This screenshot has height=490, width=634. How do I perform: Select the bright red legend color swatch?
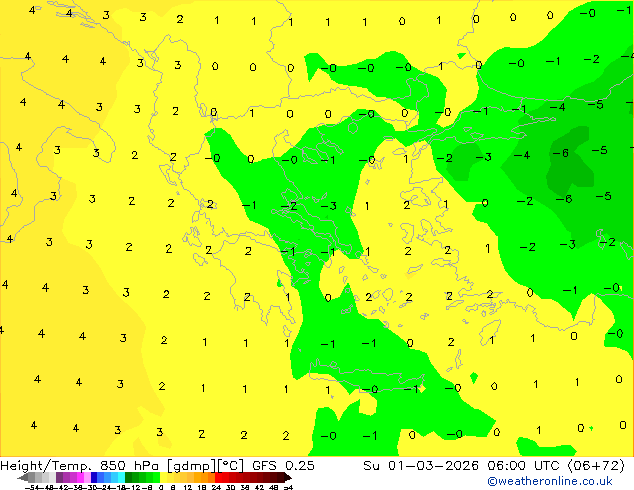coord(218,477)
